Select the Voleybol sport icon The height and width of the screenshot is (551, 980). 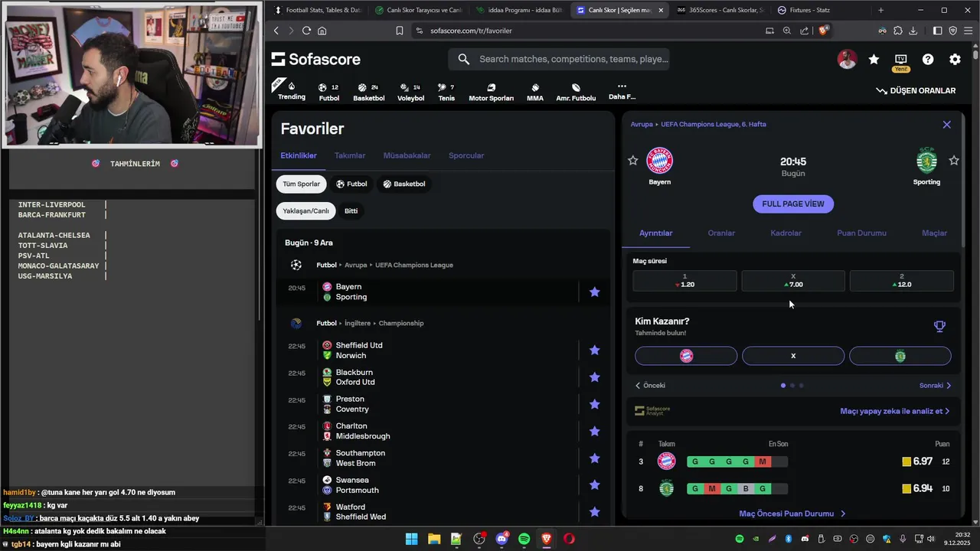[x=410, y=92]
